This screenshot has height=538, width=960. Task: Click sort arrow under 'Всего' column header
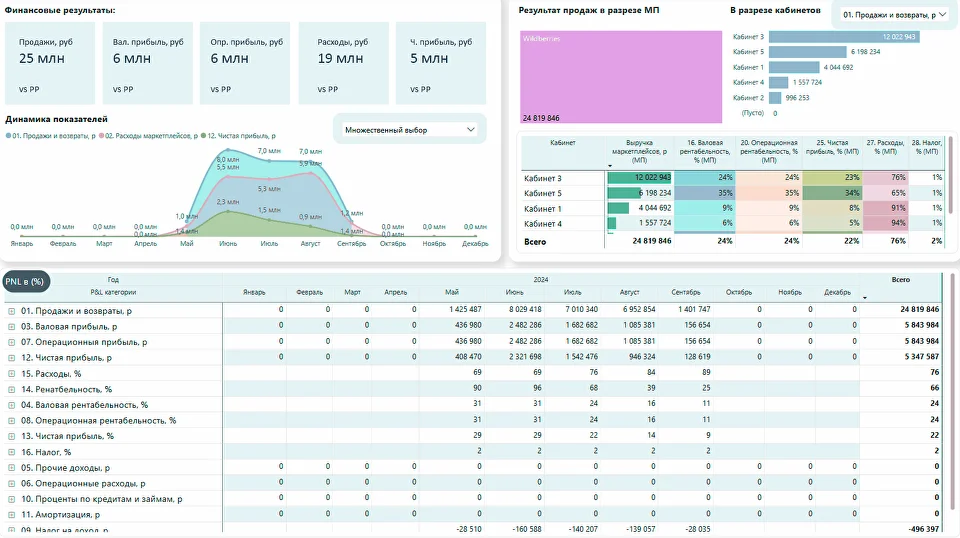(x=865, y=297)
